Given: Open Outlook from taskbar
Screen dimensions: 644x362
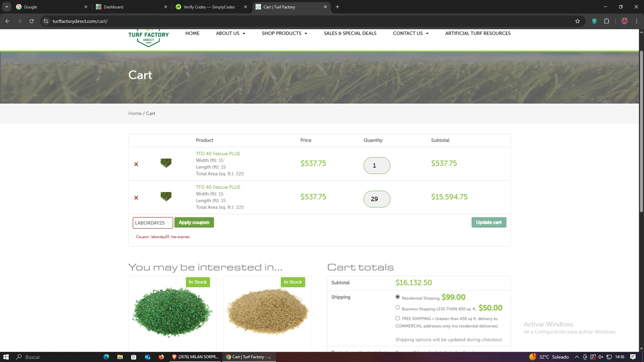Looking at the screenshot, I should 148,357.
